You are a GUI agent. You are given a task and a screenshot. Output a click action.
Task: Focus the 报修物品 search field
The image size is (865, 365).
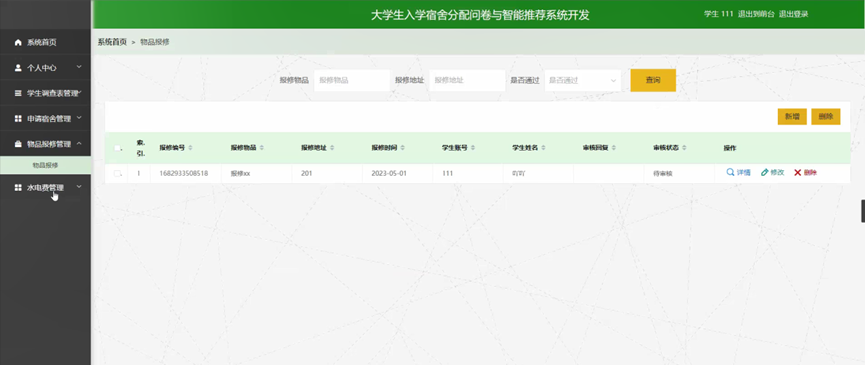coord(352,80)
